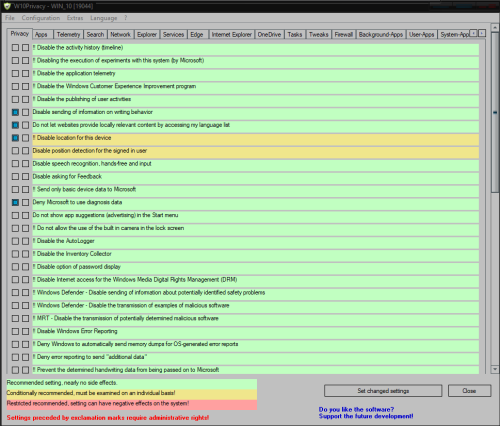Open the Support the future development link
500x426 pixels.
[x=366, y=416]
